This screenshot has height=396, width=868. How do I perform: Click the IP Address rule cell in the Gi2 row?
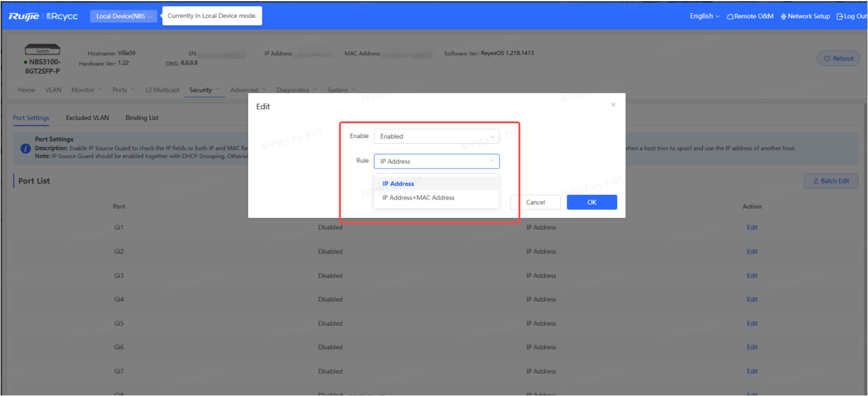541,251
